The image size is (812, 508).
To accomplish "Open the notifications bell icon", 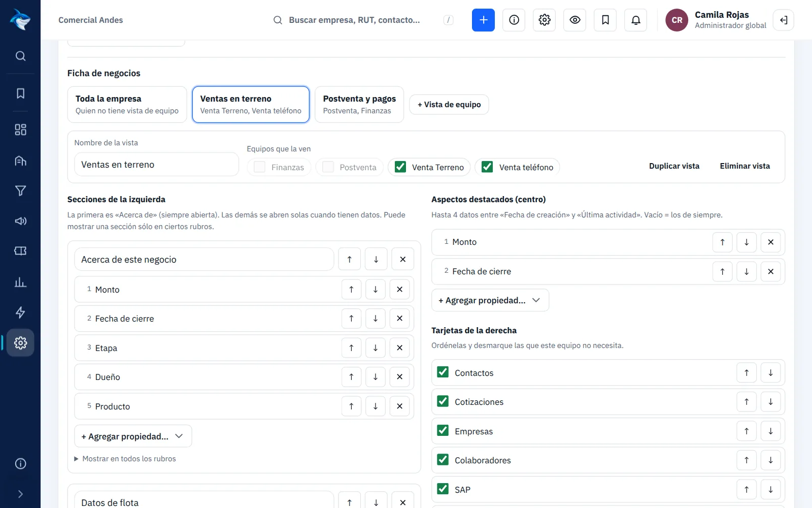I will tap(635, 20).
